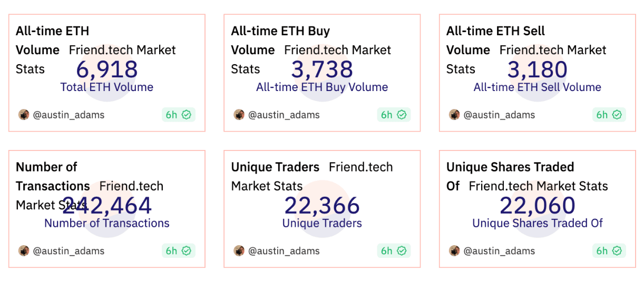Open @austin_adams profile from Unique Traders card
This screenshot has height=281, width=644.
(284, 250)
